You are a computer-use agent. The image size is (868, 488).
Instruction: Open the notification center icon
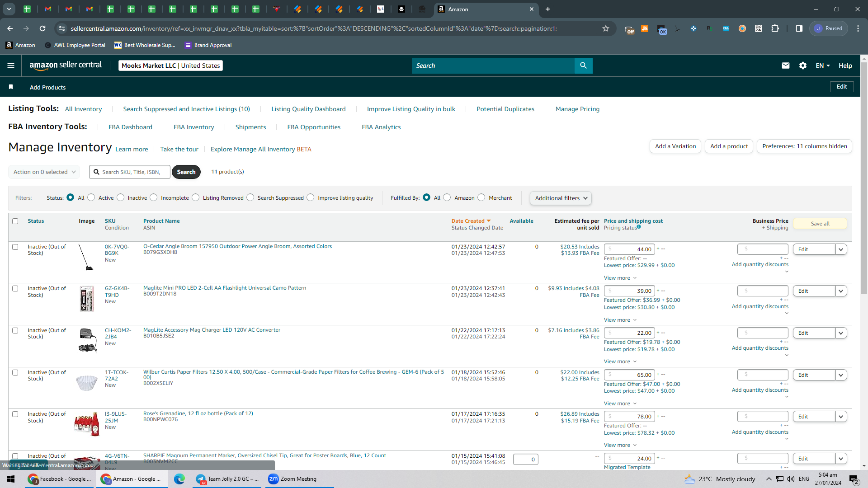(x=854, y=479)
